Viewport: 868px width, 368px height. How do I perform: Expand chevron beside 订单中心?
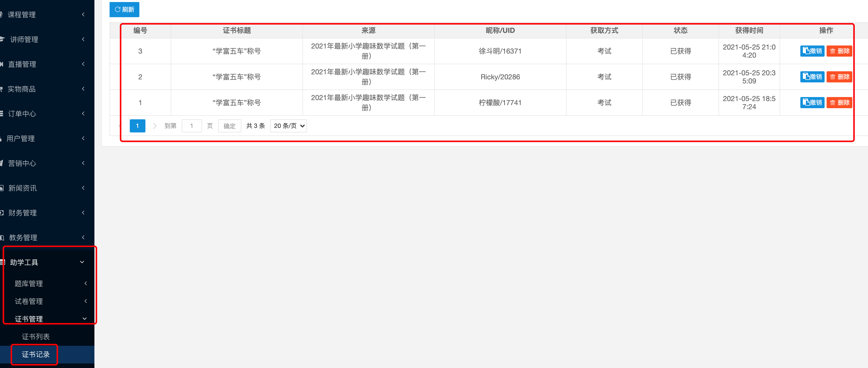coord(83,113)
